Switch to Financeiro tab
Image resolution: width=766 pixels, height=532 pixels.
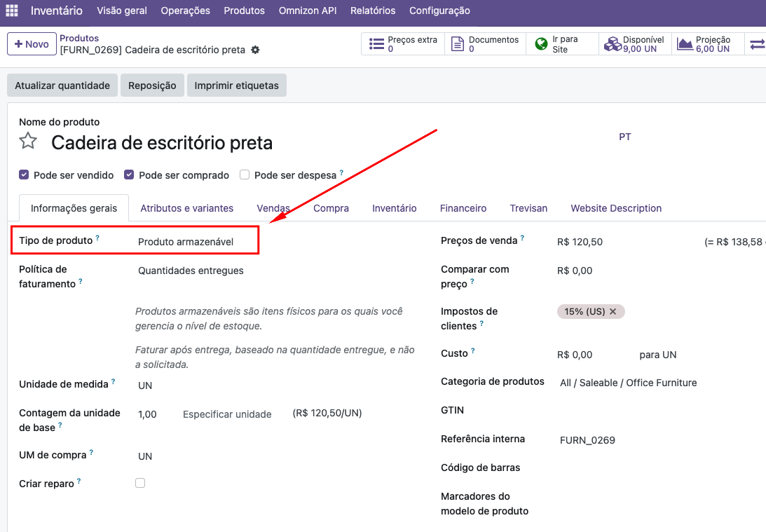click(x=463, y=208)
